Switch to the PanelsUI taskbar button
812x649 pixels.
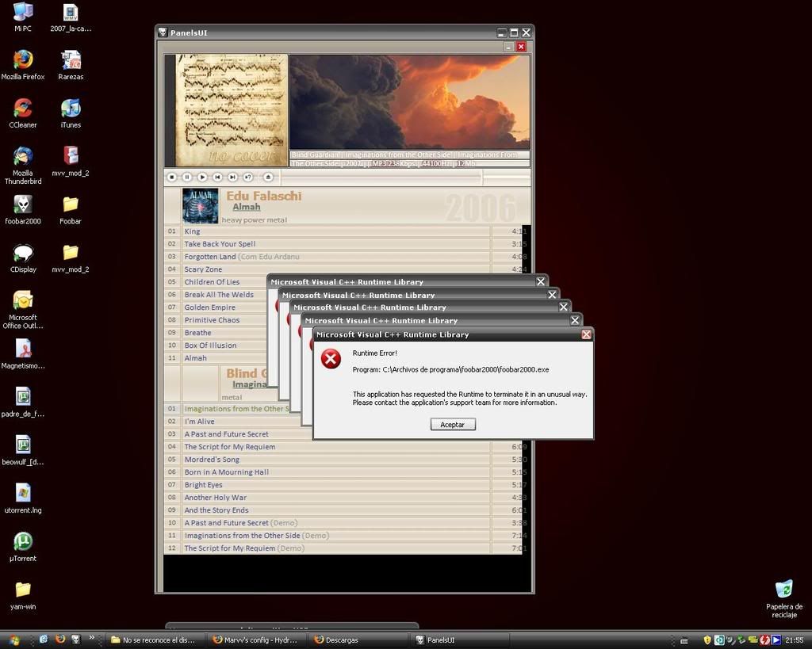tap(461, 640)
